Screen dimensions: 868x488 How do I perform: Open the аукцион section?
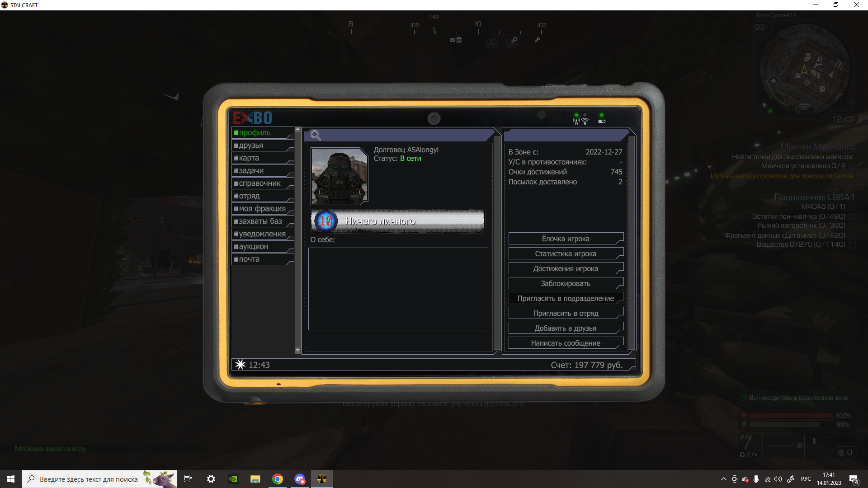pyautogui.click(x=263, y=246)
